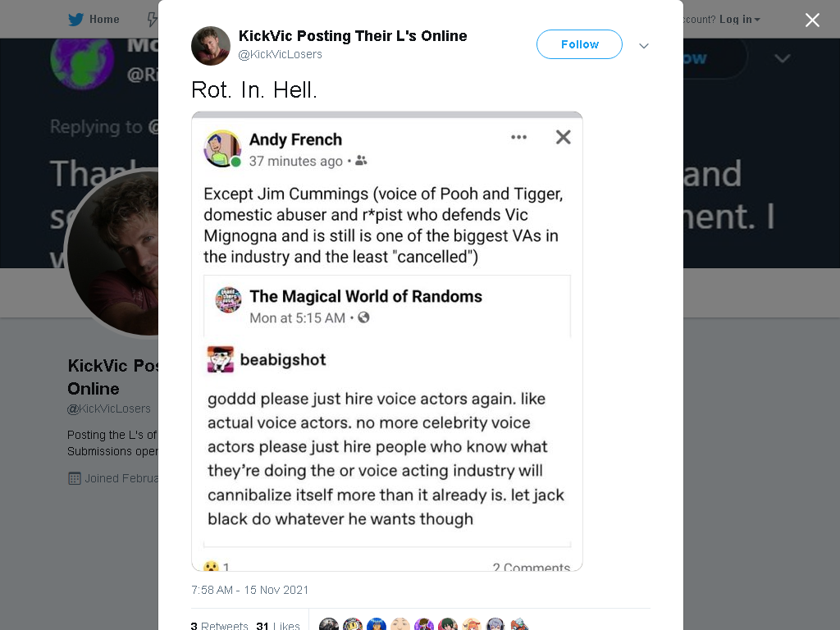Expand the chevron in the background tweet
Image resolution: width=840 pixels, height=630 pixels.
click(782, 58)
